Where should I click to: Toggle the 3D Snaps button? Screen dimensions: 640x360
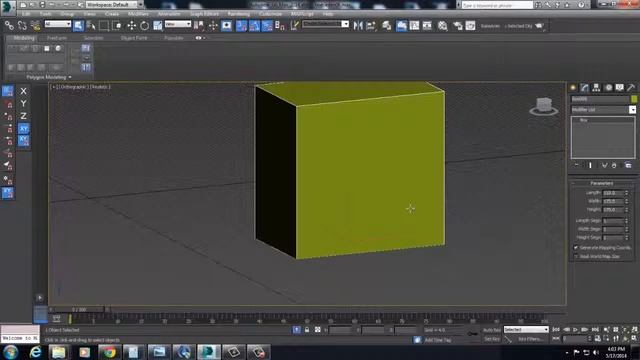coord(241,26)
